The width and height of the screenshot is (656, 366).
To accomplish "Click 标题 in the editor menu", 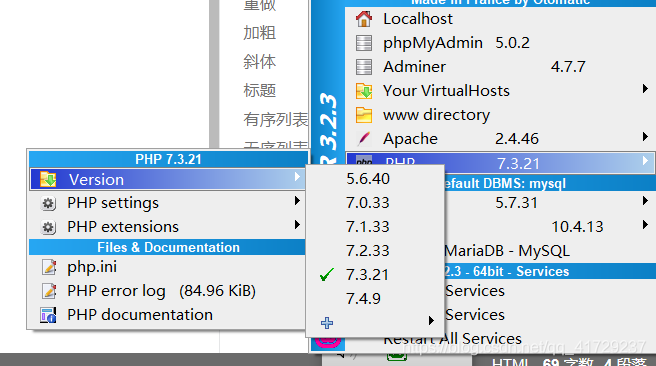I will [259, 90].
